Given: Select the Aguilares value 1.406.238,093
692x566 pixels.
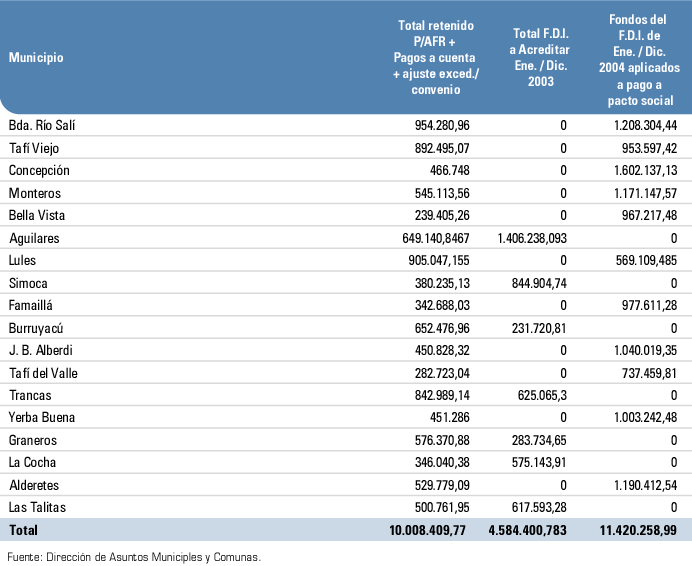Looking at the screenshot, I should pos(532,238).
